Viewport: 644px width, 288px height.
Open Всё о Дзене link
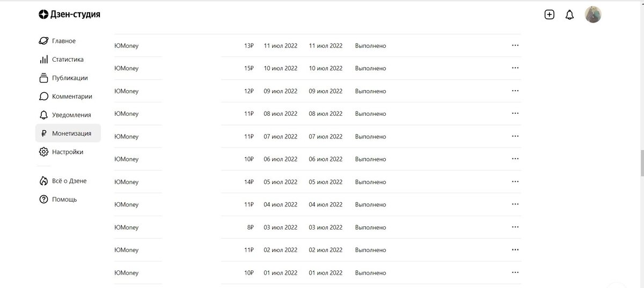tap(69, 181)
